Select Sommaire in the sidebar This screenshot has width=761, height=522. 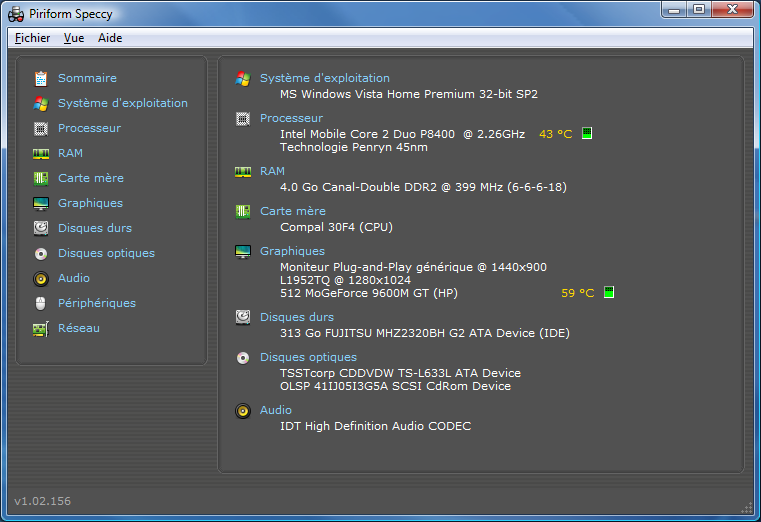(x=87, y=78)
